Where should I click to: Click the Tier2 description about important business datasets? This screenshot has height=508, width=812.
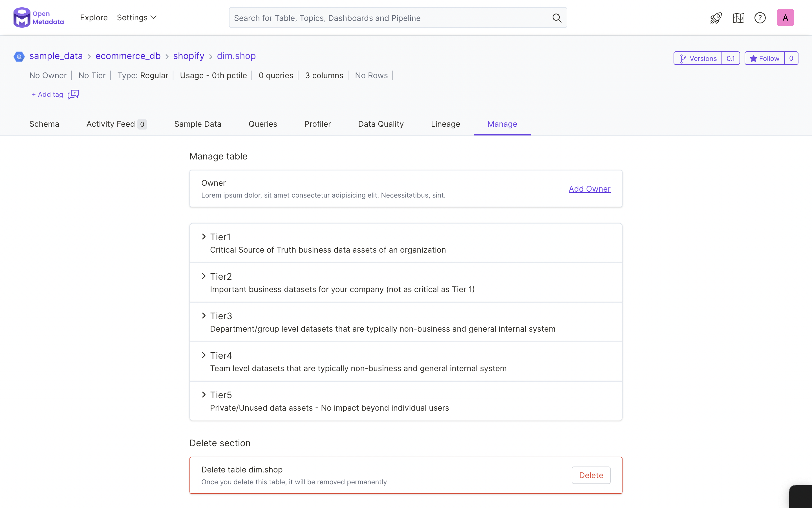(342, 289)
